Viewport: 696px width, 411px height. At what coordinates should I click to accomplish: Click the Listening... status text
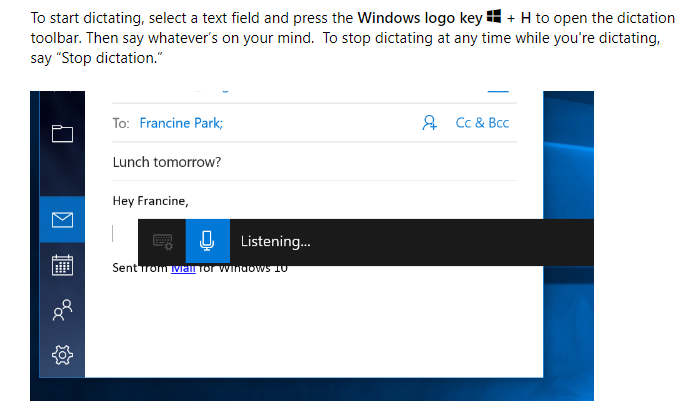click(x=276, y=241)
